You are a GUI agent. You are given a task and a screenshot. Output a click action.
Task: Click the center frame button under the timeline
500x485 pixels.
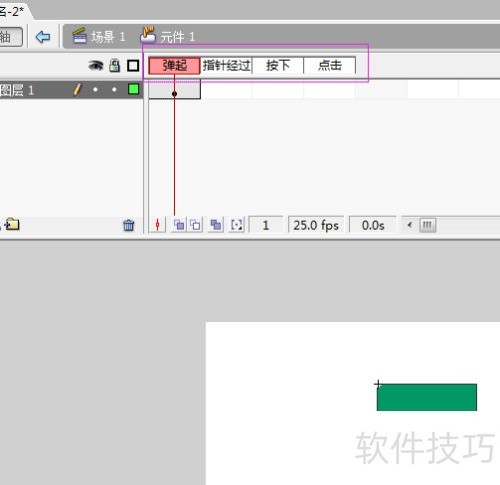point(157,225)
